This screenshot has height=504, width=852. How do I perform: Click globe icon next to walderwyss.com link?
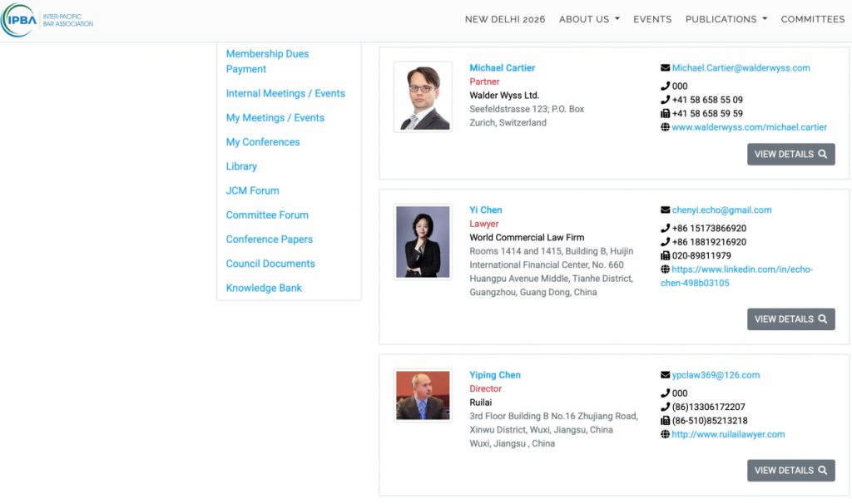pos(665,127)
